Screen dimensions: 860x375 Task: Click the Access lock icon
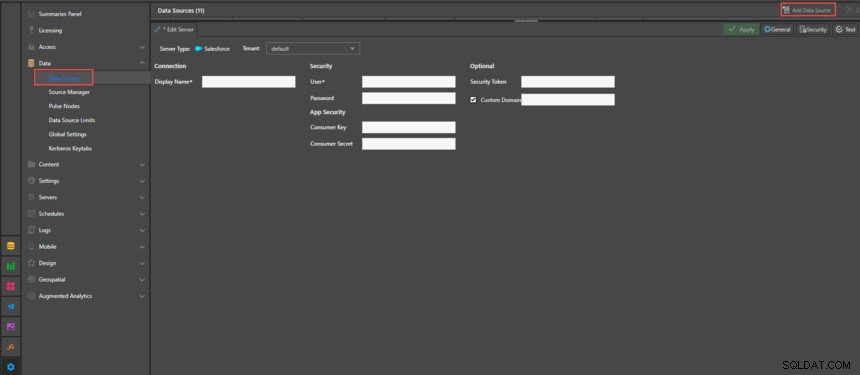tap(31, 47)
